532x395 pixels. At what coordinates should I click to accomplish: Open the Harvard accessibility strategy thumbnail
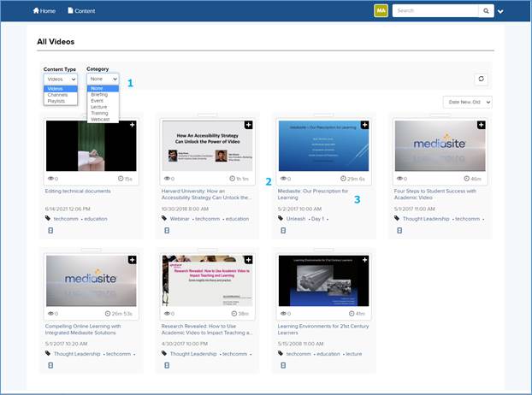coord(208,146)
